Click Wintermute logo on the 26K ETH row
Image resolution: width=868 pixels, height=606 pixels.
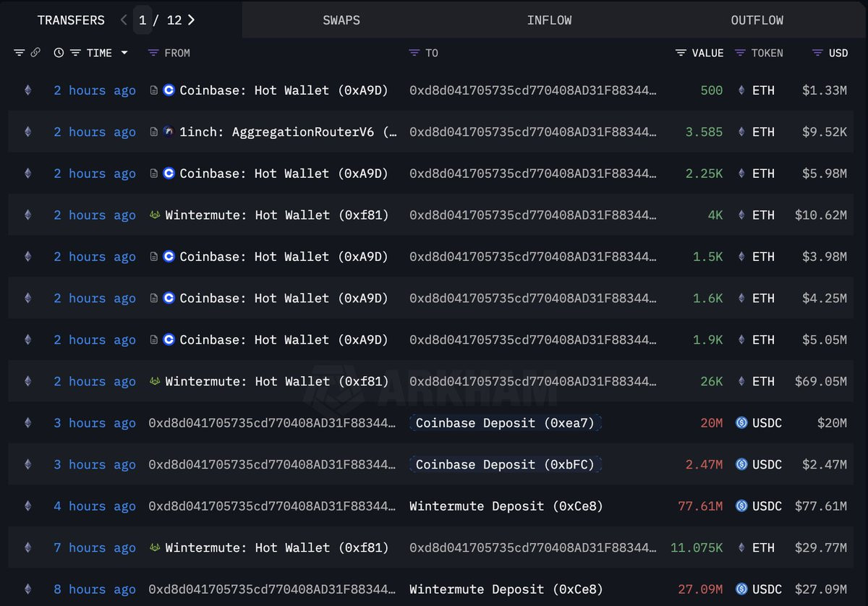155,381
